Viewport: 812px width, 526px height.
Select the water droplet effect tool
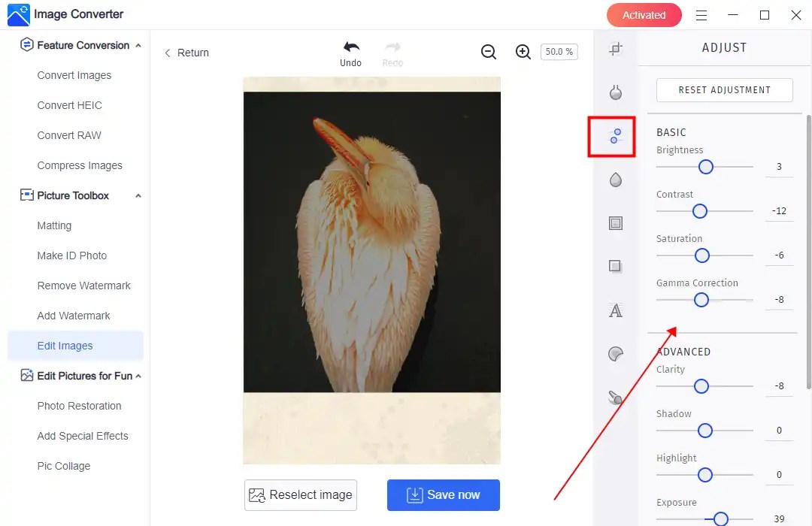click(615, 180)
